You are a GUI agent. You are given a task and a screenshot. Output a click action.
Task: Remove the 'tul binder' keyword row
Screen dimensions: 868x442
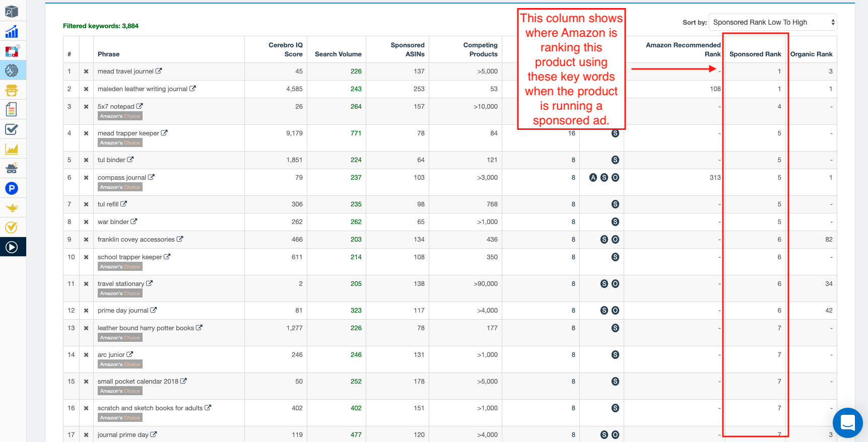tap(86, 160)
